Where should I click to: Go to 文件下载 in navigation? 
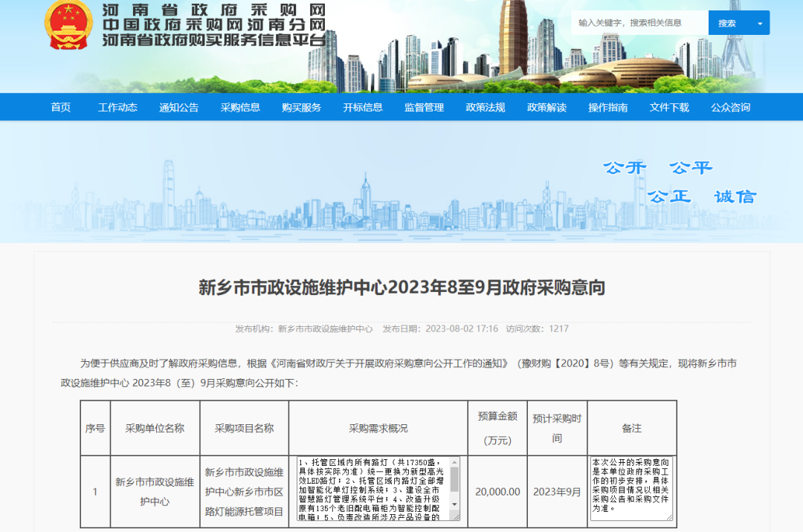(x=669, y=107)
